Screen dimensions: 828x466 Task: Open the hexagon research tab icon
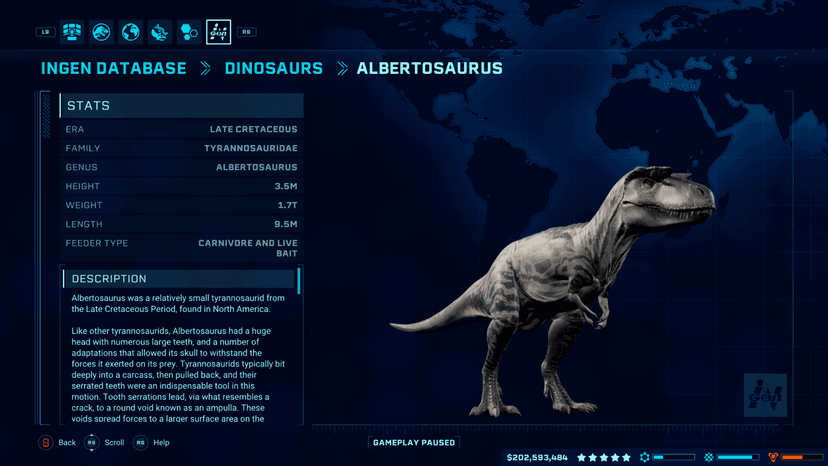coord(189,32)
